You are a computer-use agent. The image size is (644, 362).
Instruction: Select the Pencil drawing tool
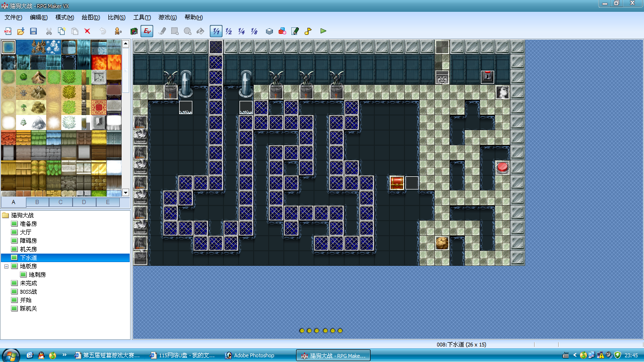coord(162,31)
